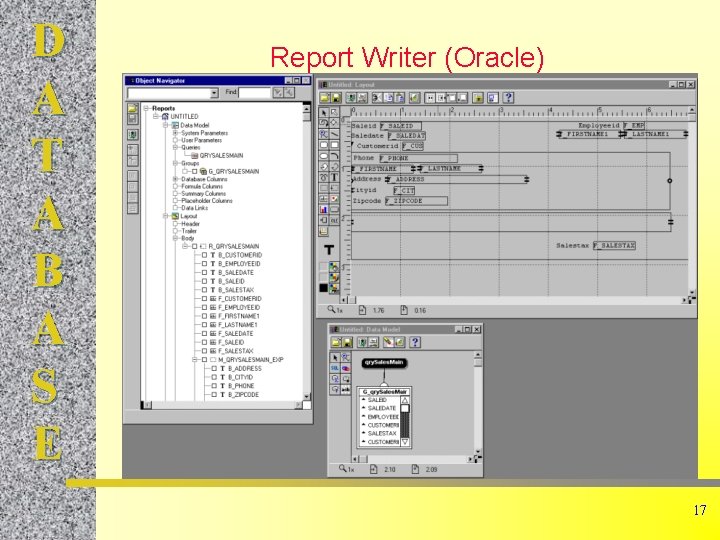Select G_QRYSALESMAIN group in navigator tree

[234, 171]
